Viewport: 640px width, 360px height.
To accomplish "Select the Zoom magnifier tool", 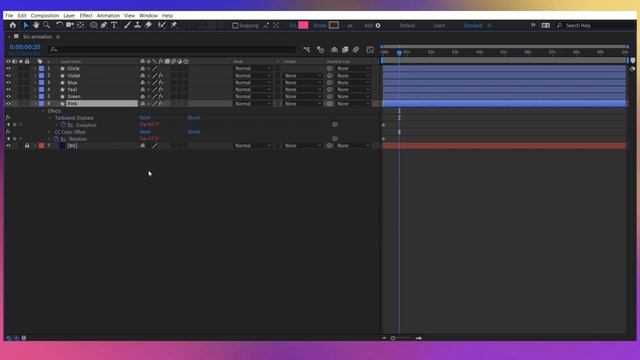I will (x=47, y=25).
